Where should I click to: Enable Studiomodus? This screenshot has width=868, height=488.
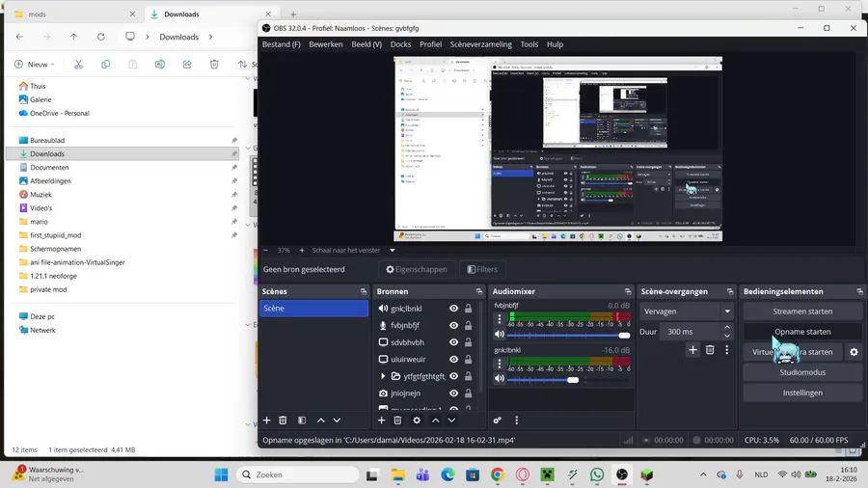802,372
